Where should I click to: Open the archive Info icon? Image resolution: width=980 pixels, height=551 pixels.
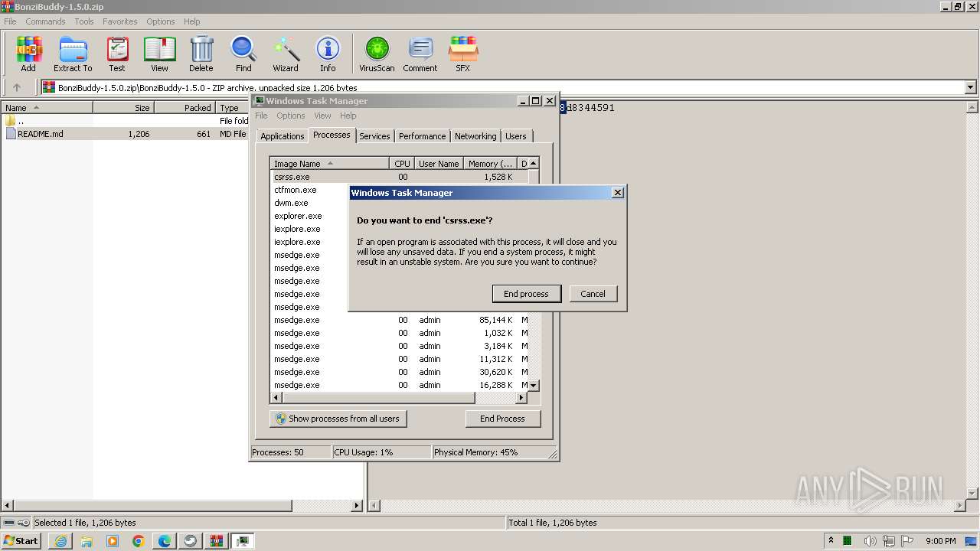[328, 54]
